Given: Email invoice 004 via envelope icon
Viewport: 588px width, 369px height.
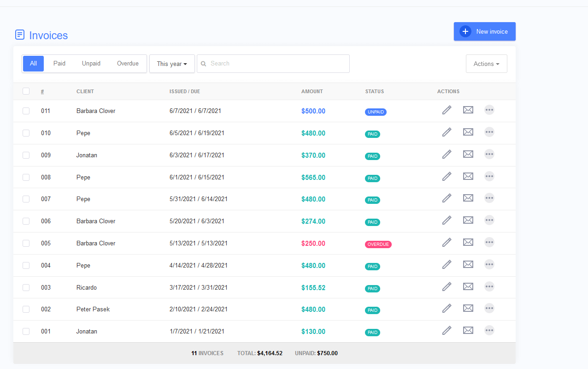Looking at the screenshot, I should tap(468, 264).
